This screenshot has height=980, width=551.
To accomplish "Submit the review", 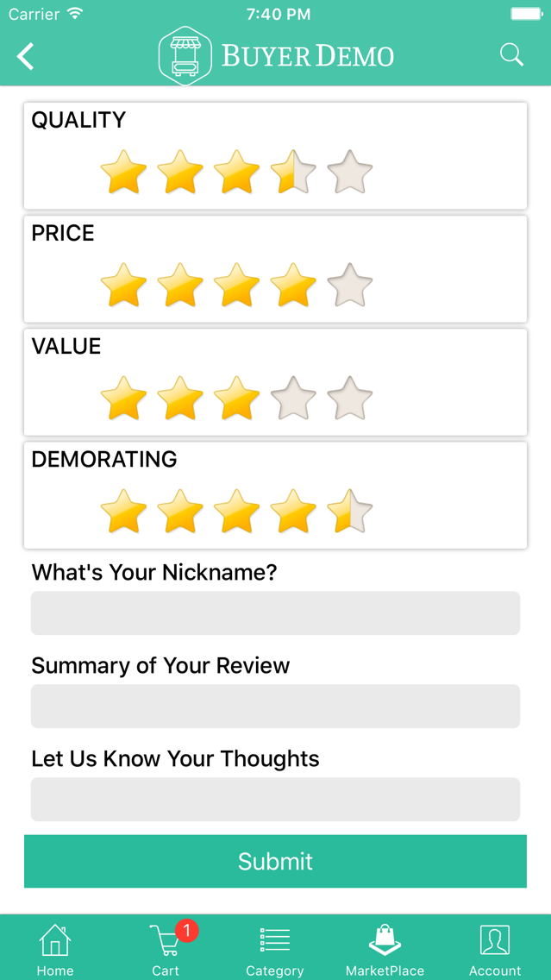I will coord(276,861).
